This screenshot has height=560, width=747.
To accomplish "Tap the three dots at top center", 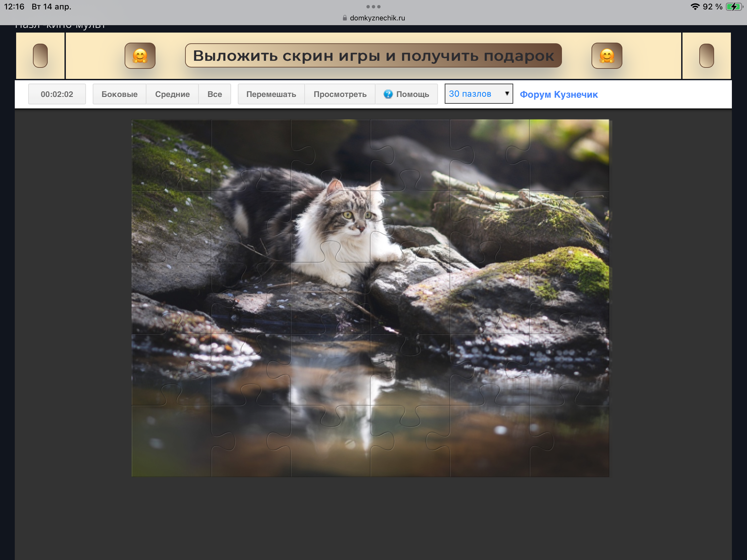I will coord(373,6).
